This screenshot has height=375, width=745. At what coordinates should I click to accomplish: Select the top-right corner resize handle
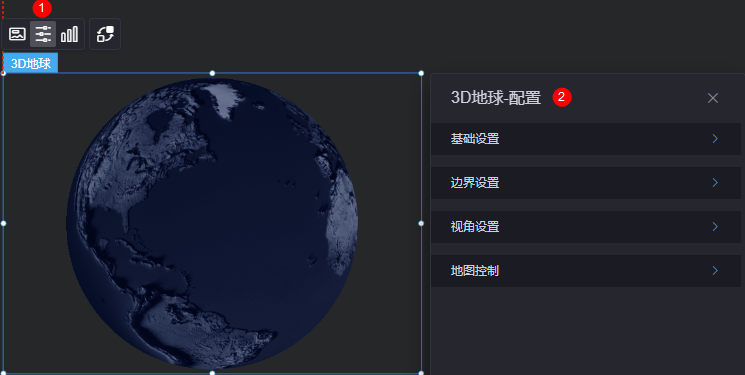(421, 73)
